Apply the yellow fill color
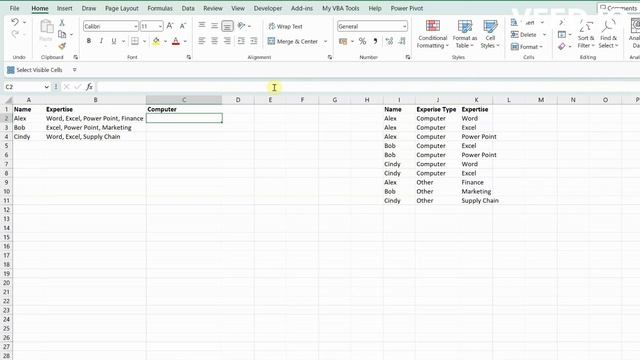The height and width of the screenshot is (360, 640). pyautogui.click(x=156, y=41)
